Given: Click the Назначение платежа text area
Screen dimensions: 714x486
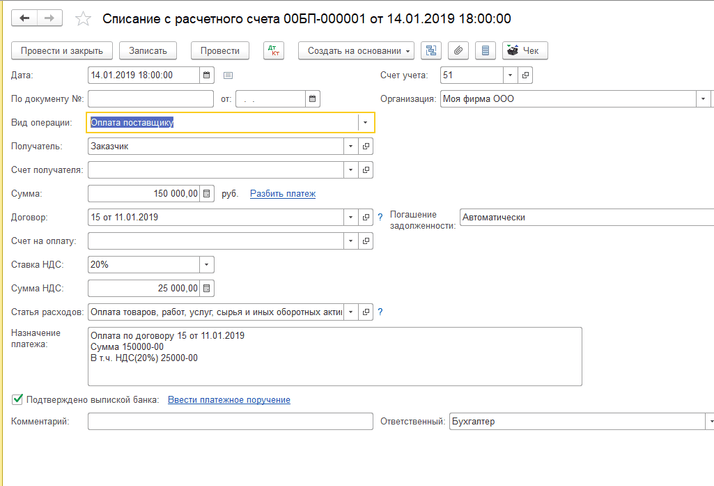Looking at the screenshot, I should pyautogui.click(x=334, y=356).
